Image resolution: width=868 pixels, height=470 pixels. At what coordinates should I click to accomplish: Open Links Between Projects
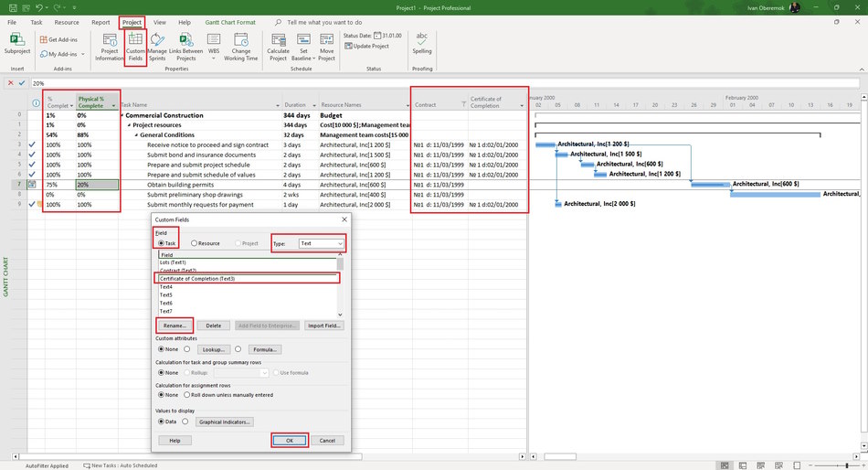click(x=186, y=48)
